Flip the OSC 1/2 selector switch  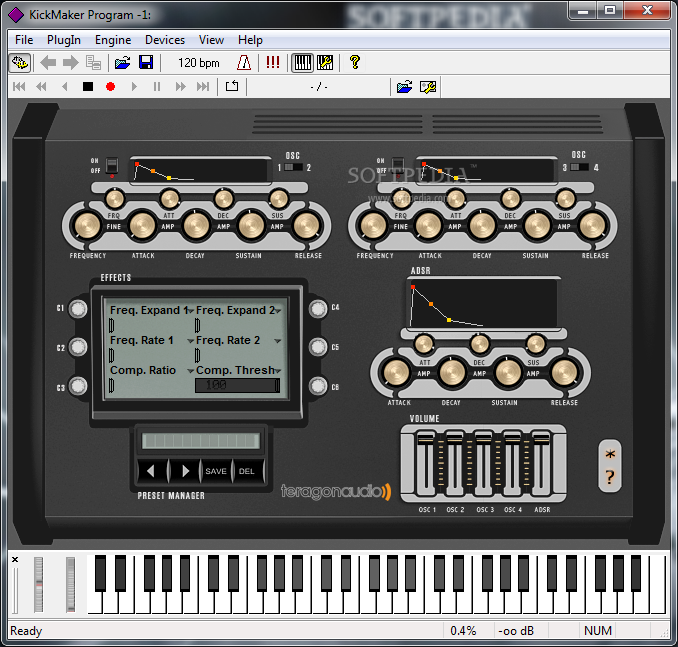pos(294,167)
